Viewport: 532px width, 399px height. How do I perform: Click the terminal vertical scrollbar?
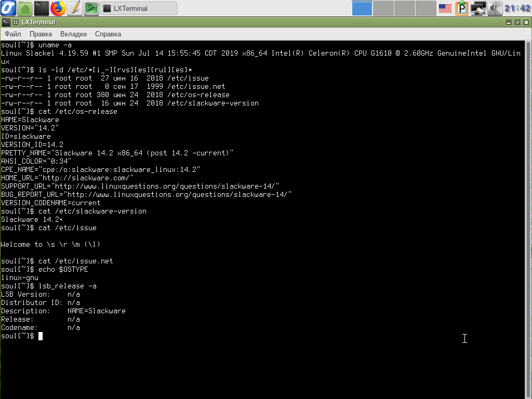[528, 220]
